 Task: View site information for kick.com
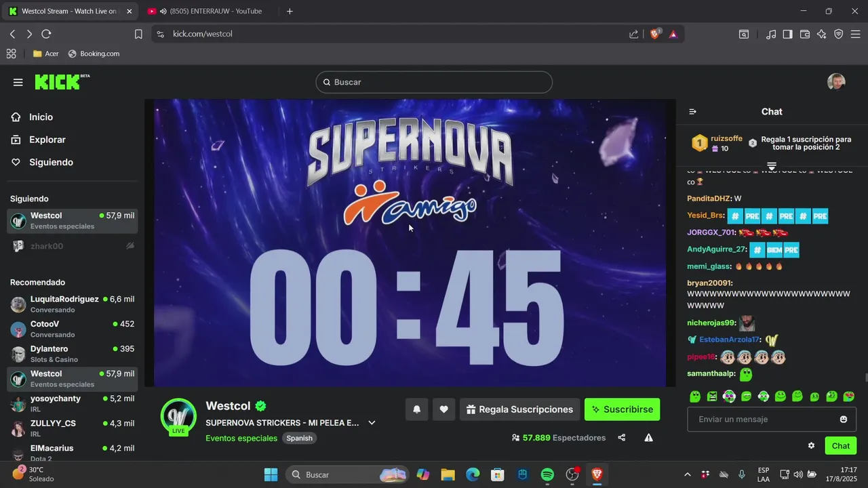click(160, 34)
